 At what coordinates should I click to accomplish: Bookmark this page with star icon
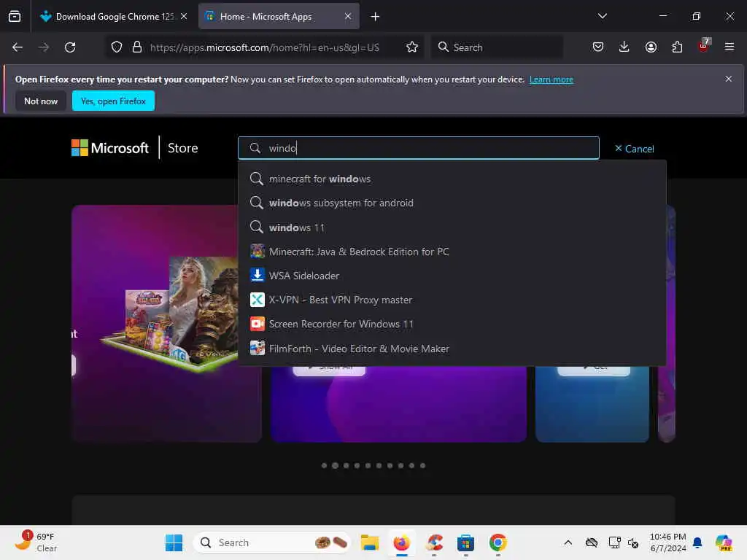point(412,47)
